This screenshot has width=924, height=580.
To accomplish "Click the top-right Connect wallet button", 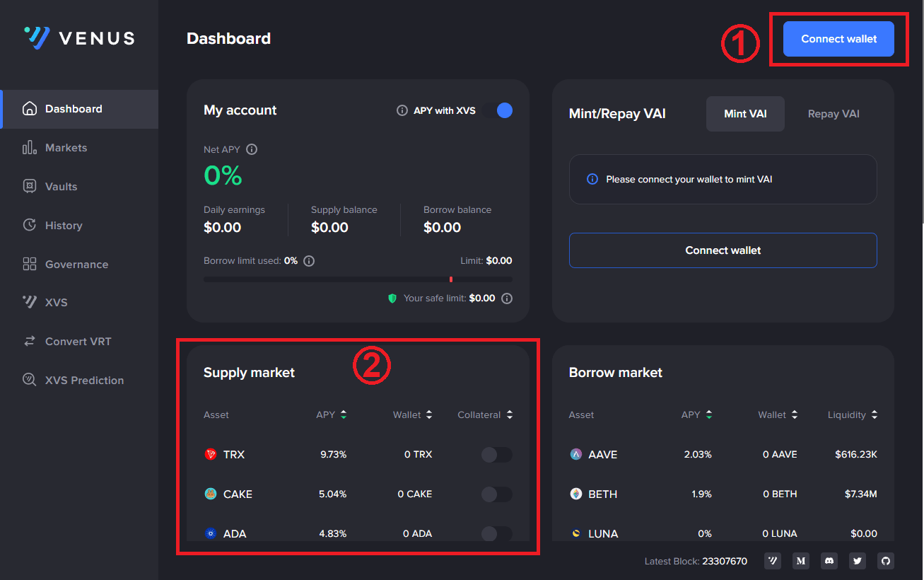I will click(x=838, y=39).
